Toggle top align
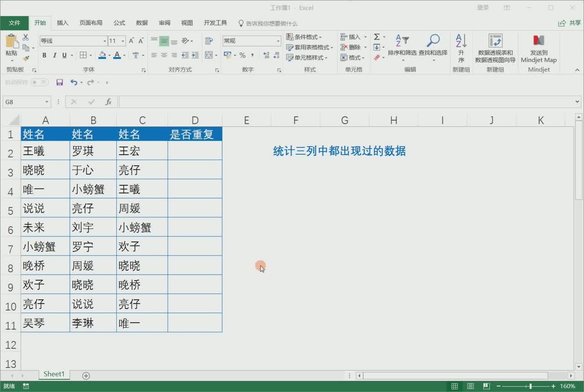Viewport: 584px width, 392px height. pos(154,41)
